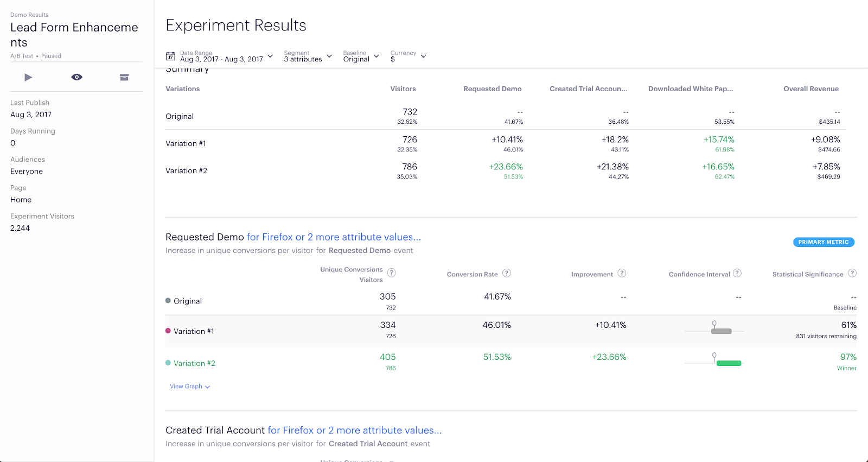868x462 pixels.
Task: Open the Date Range calendar icon
Action: tap(170, 56)
